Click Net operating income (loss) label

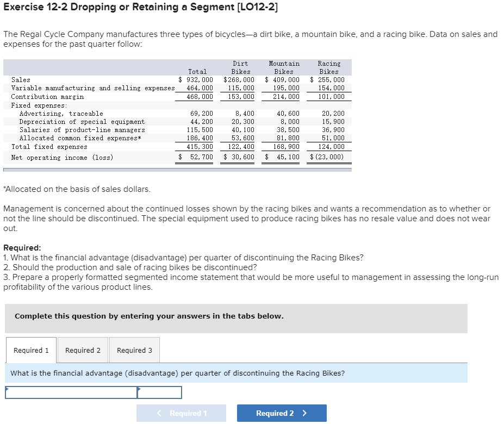pos(63,158)
